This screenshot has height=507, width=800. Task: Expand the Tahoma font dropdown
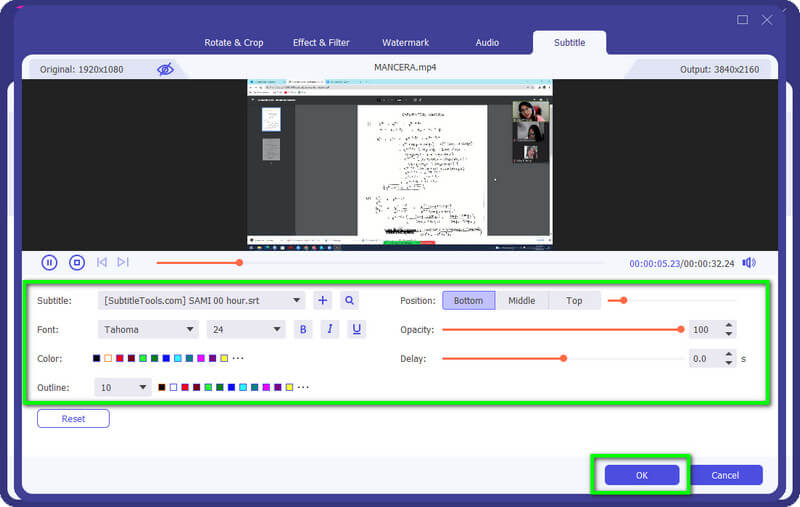pos(148,329)
